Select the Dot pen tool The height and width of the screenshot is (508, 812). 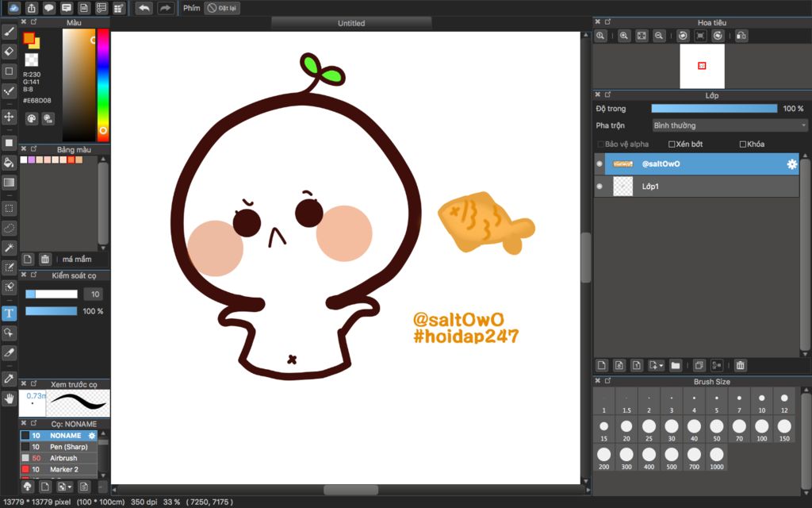coord(9,90)
